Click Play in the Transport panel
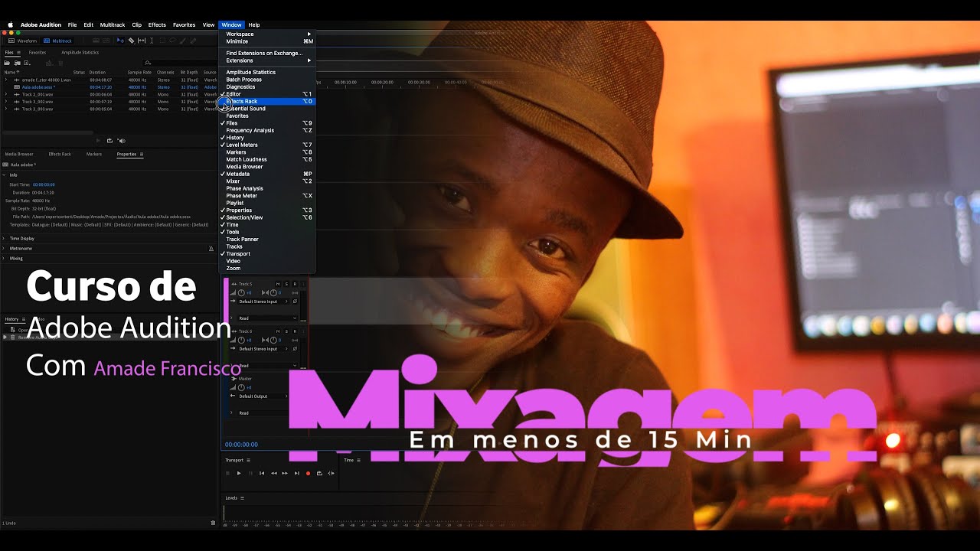Viewport: 980px width, 551px height. click(x=239, y=473)
